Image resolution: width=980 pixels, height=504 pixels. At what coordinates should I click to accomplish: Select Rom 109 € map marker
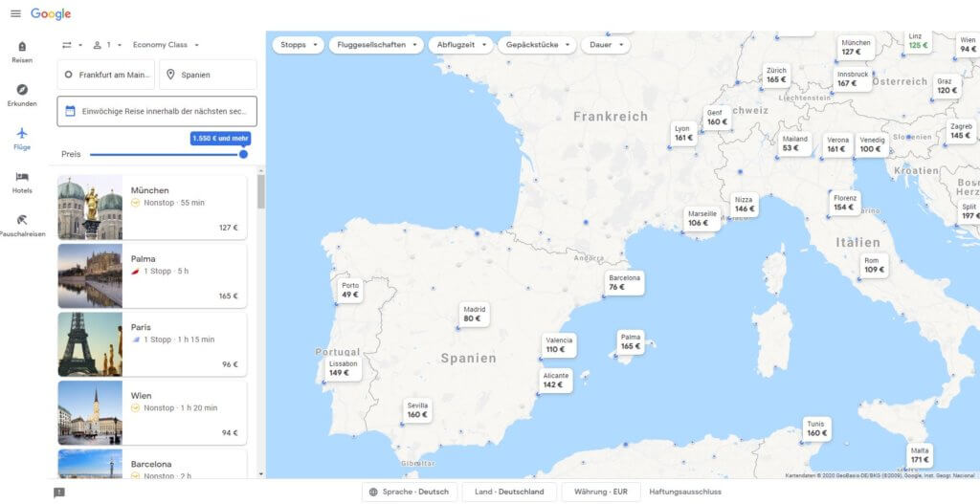pos(874,266)
